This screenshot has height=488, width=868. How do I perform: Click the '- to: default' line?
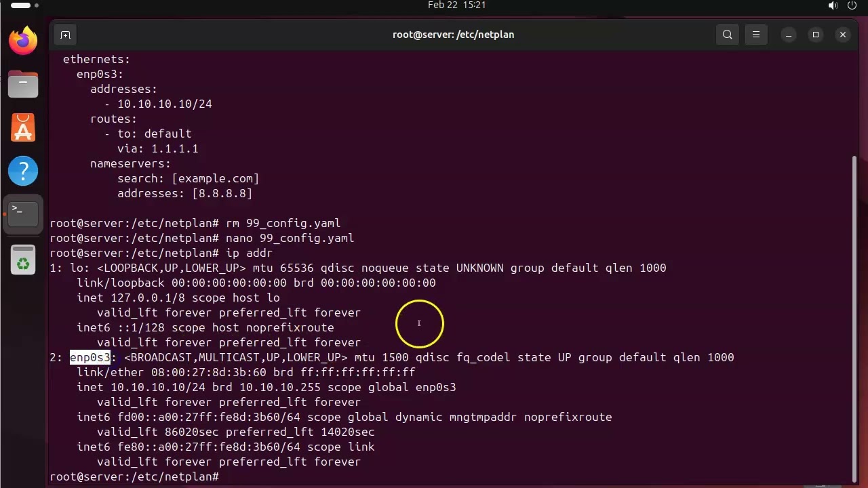click(148, 134)
